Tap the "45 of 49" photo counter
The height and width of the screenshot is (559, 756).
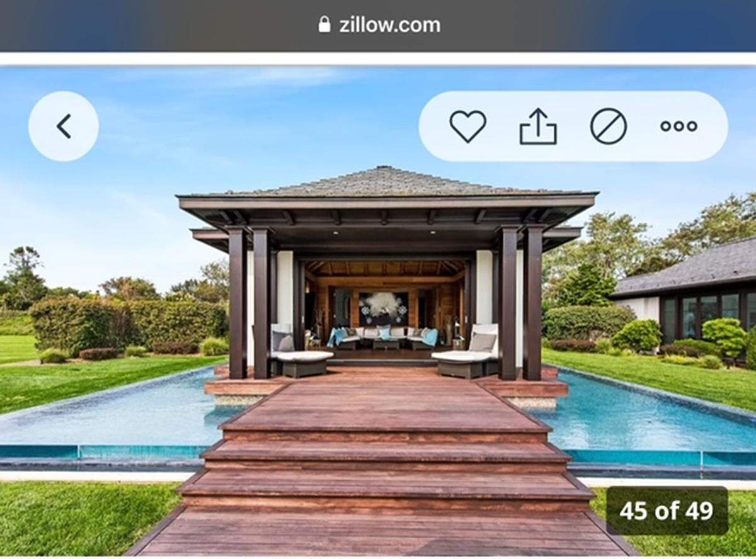(667, 511)
